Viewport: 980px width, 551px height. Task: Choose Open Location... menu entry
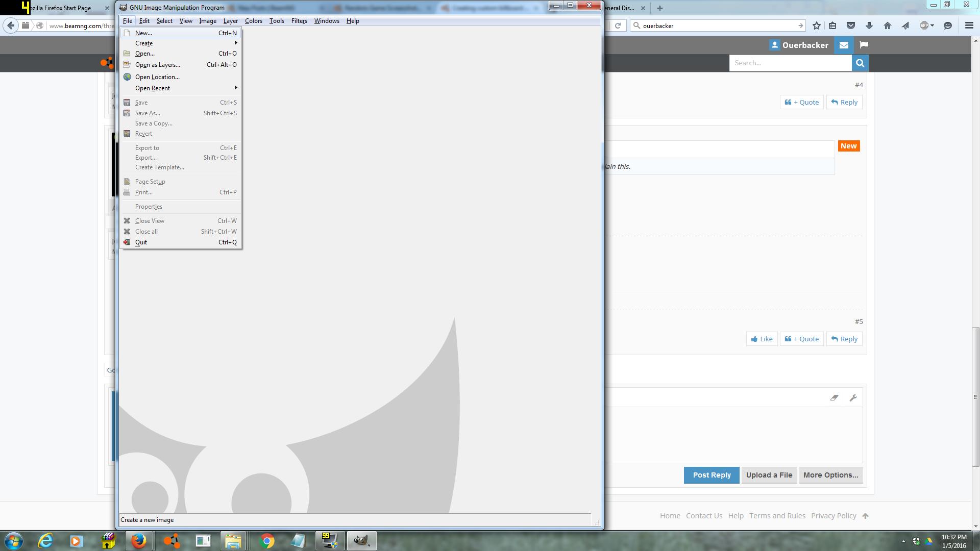[x=181, y=77]
